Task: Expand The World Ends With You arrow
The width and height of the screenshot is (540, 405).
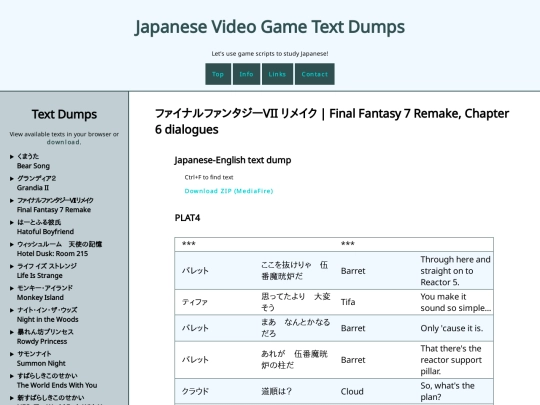Action: 12,376
